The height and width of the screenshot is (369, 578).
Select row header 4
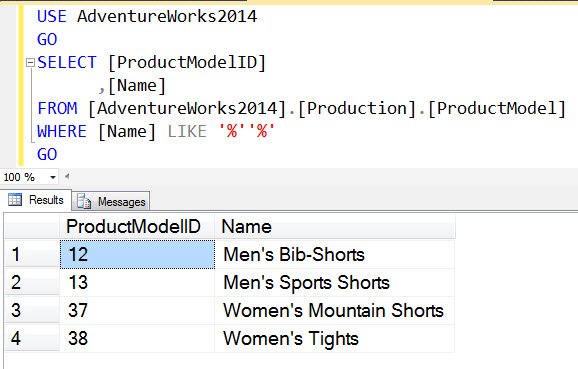click(32, 338)
